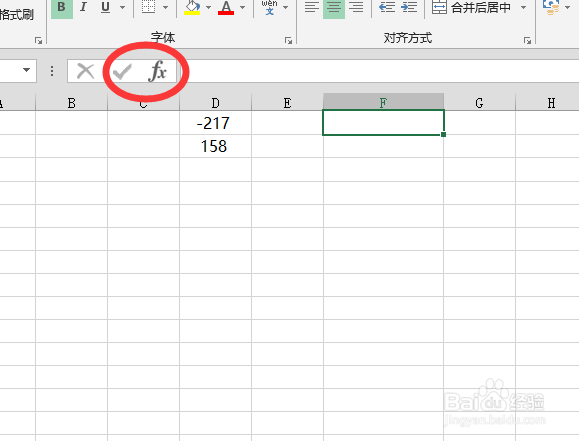Screen dimensions: 579x441
Task: Apply red font color icon
Action: [226, 7]
